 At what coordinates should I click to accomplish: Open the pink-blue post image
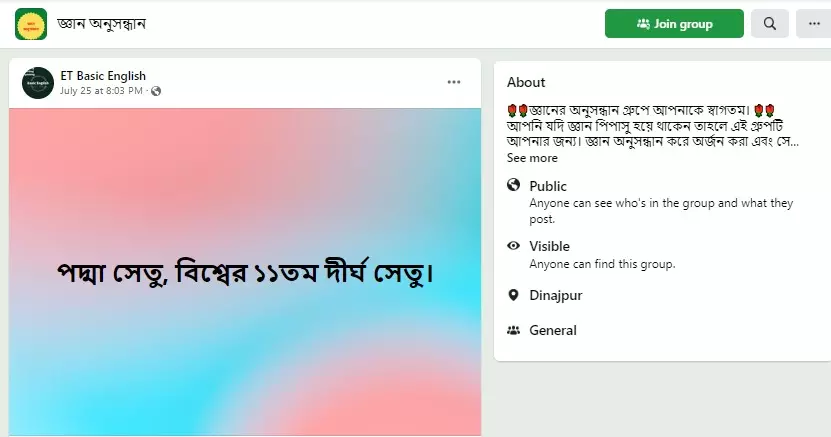245,272
